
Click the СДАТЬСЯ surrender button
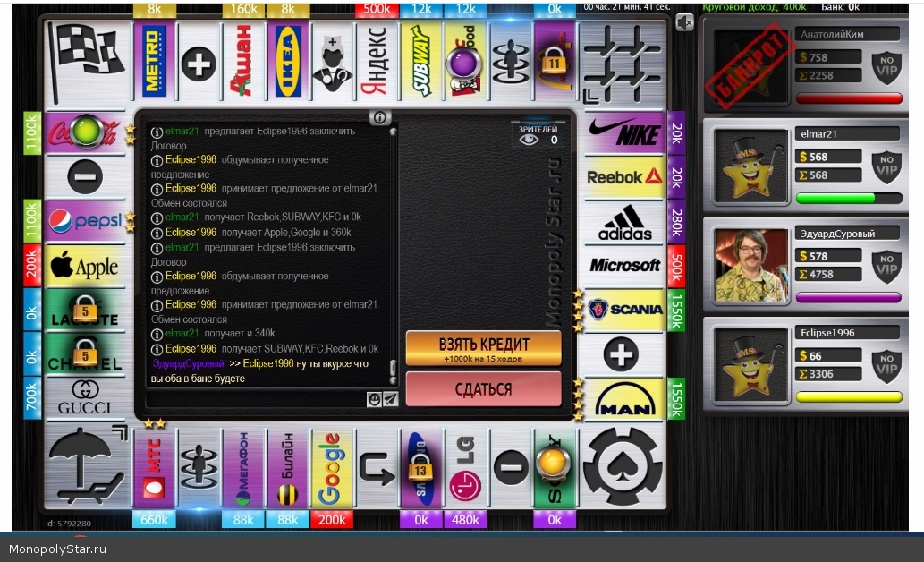tap(483, 389)
